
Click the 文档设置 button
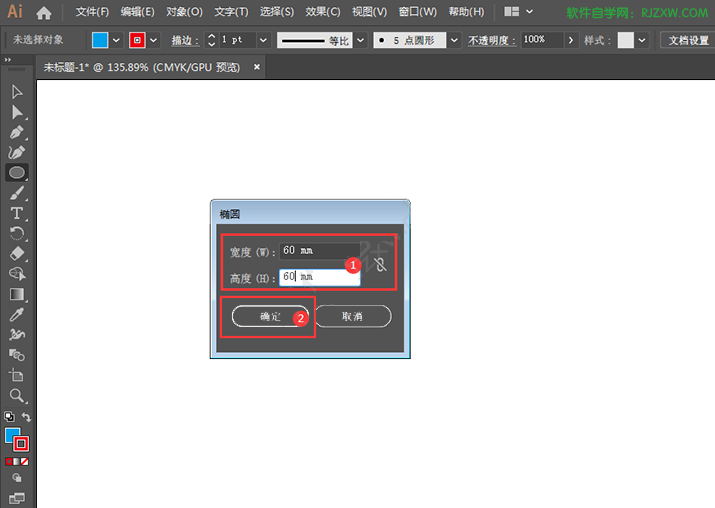click(x=688, y=40)
